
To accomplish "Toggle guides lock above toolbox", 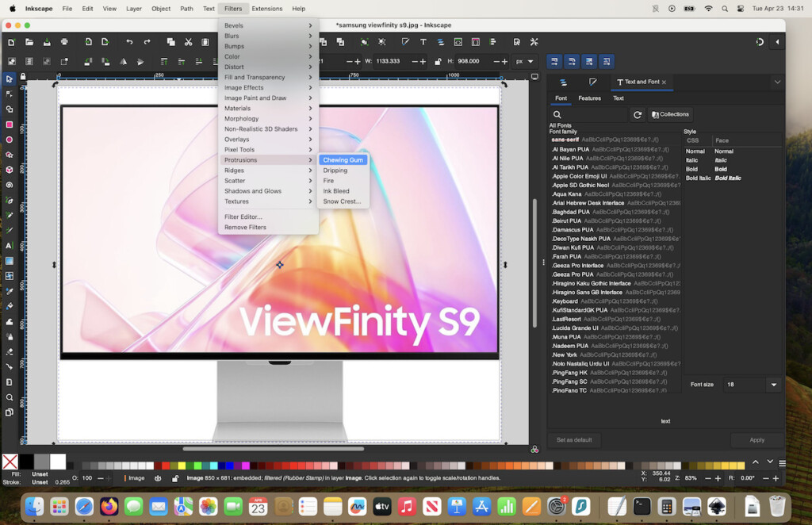I will [x=23, y=77].
